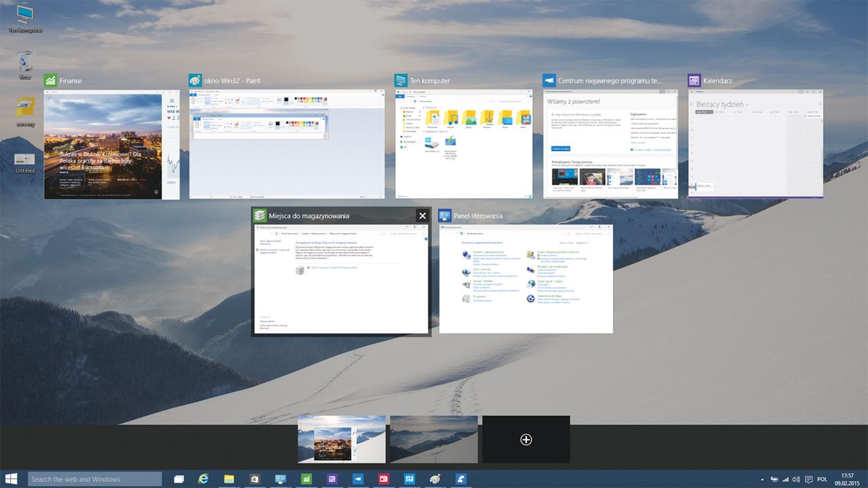Select the Finanse window thumbnail
The image size is (868, 488).
coord(112,144)
